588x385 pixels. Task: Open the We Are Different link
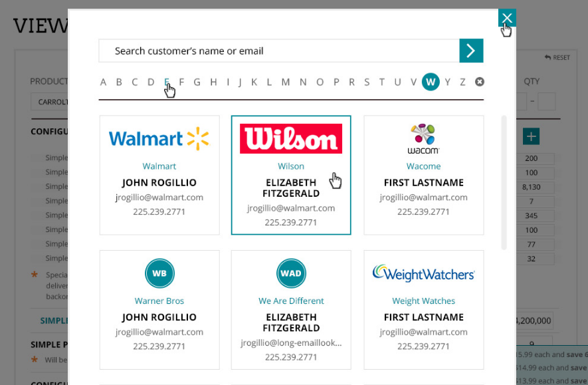(x=291, y=301)
